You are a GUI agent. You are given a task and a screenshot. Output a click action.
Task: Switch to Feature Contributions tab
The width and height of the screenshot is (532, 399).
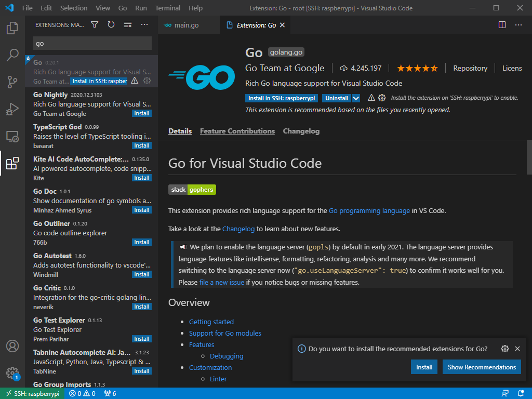tap(237, 131)
